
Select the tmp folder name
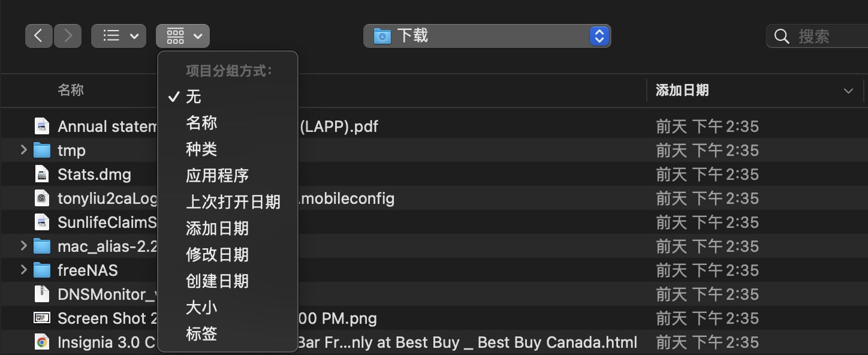coord(71,151)
